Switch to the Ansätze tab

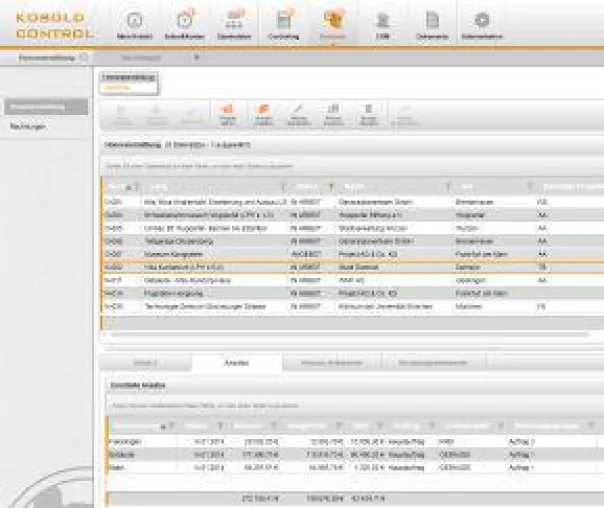point(237,363)
